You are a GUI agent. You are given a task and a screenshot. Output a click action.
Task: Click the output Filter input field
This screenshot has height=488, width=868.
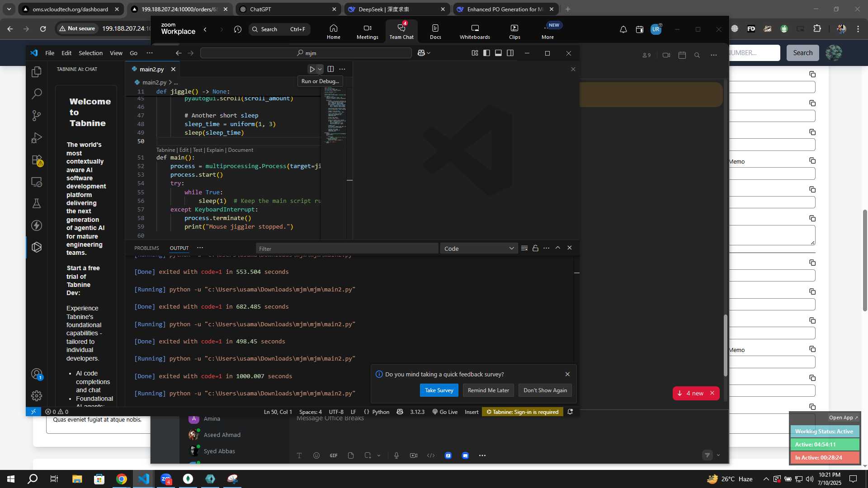[347, 249]
